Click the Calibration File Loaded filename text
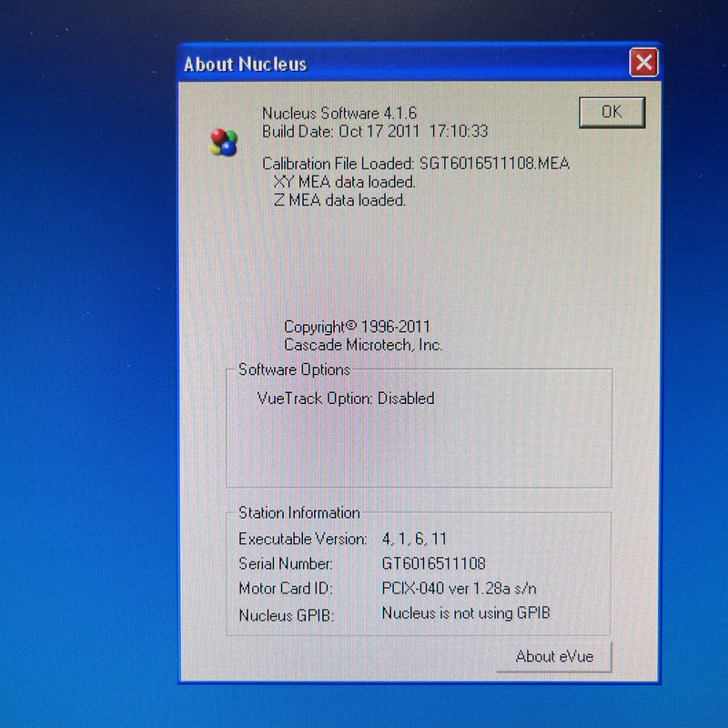The height and width of the screenshot is (728, 728). [494, 164]
